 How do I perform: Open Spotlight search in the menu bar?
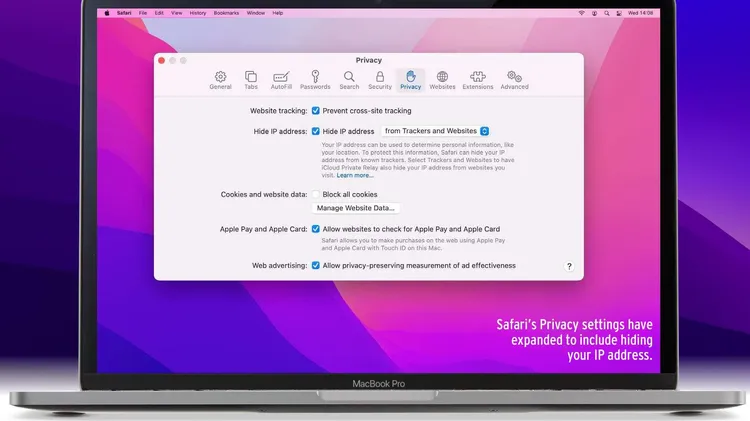607,13
